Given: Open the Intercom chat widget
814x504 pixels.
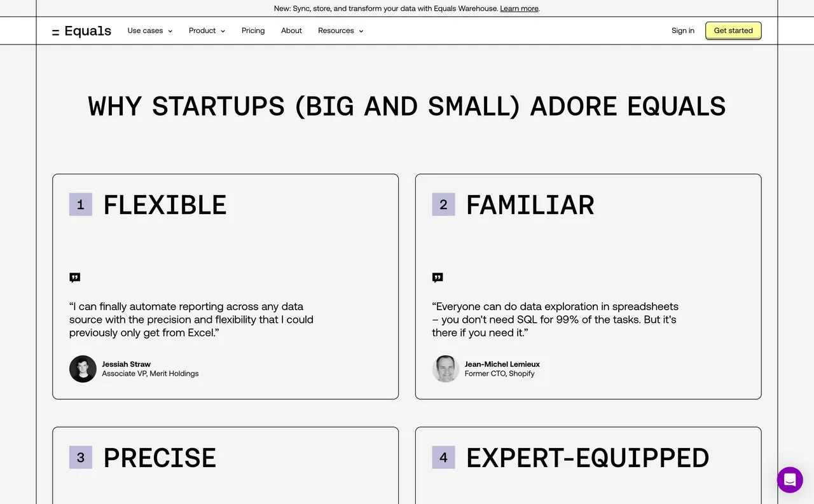Looking at the screenshot, I should (790, 480).
